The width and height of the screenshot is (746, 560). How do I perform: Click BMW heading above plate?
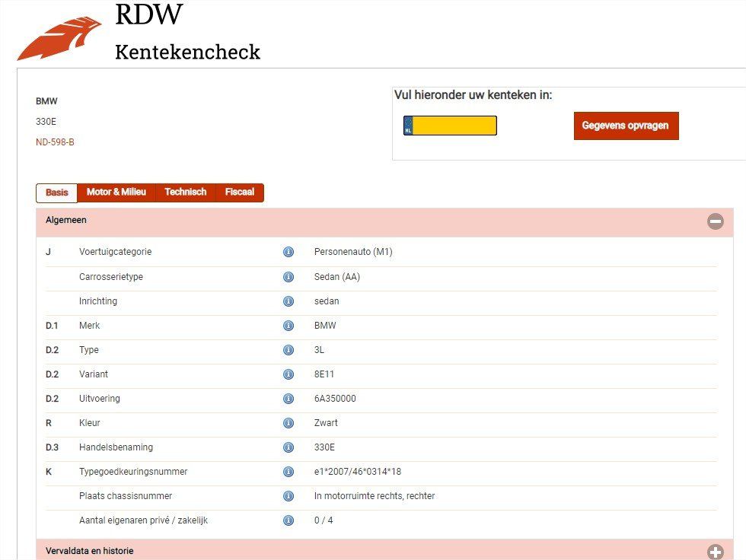pyautogui.click(x=46, y=101)
